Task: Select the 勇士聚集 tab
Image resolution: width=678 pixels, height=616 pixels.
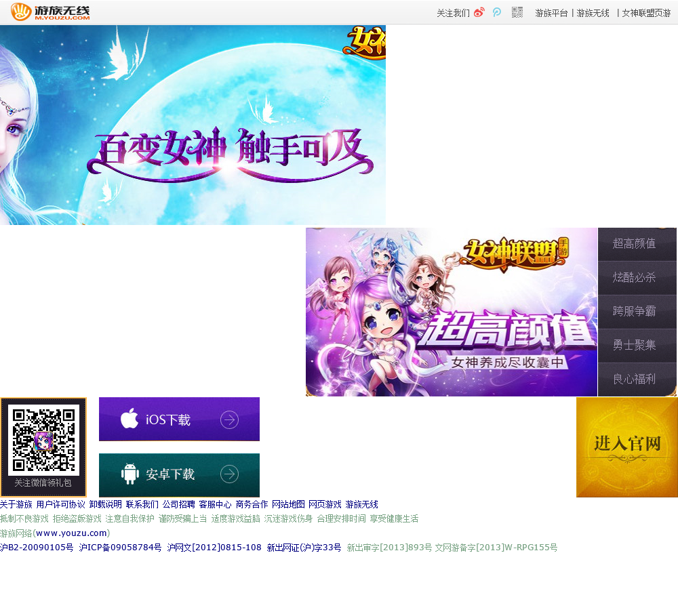Action: coord(637,345)
